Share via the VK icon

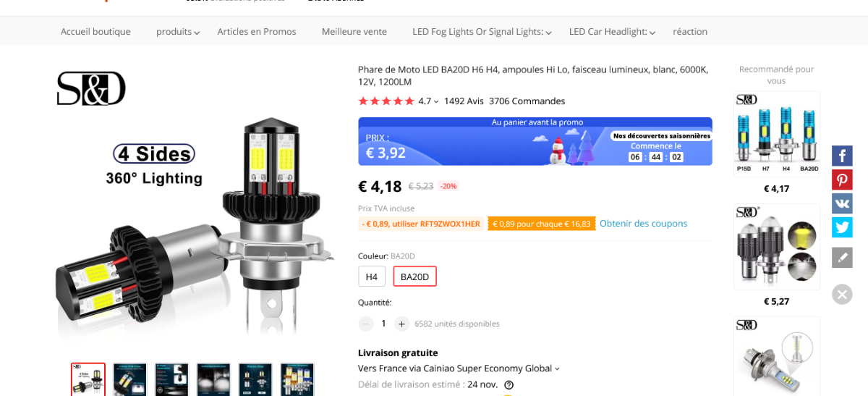point(842,203)
